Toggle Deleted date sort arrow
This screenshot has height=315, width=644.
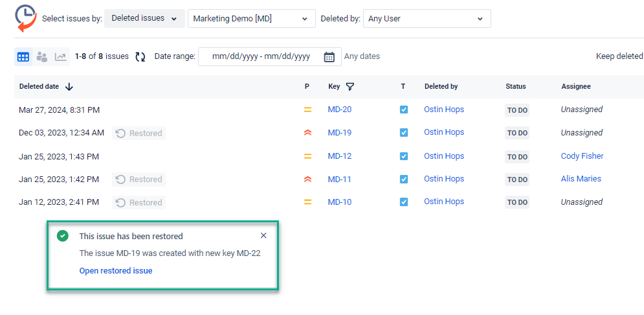(69, 86)
